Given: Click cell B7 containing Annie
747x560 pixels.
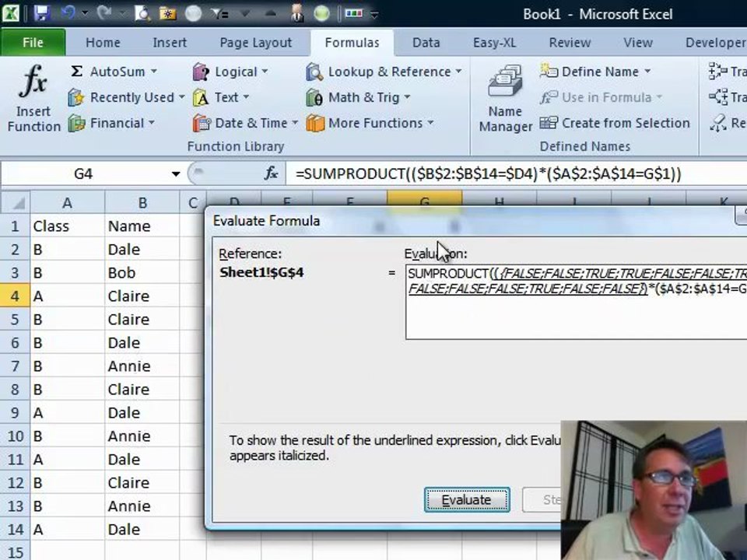Looking at the screenshot, I should [x=142, y=366].
